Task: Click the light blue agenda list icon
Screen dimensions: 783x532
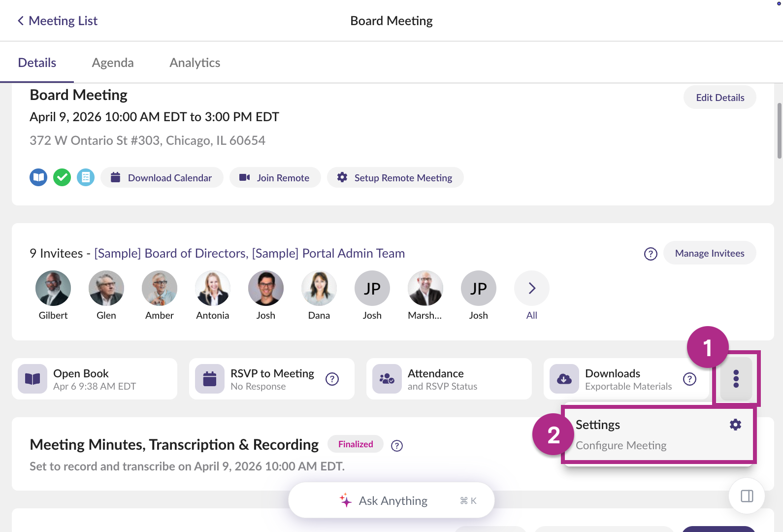Action: point(86,177)
